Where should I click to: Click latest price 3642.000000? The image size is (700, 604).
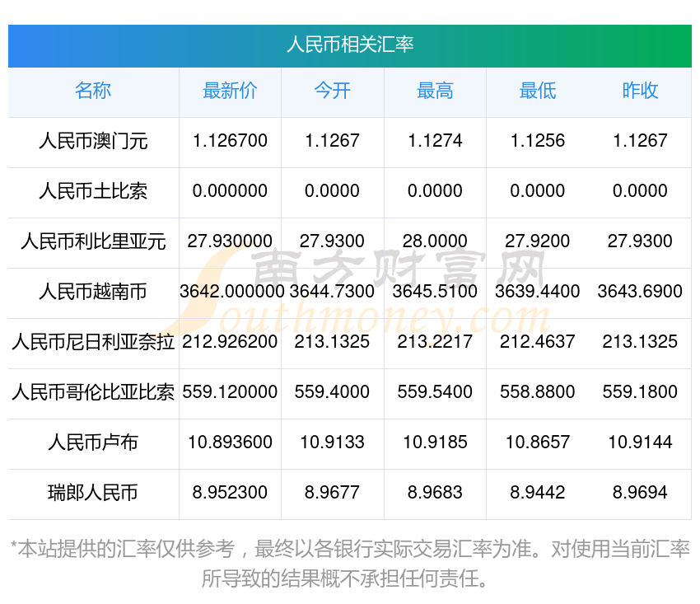click(231, 291)
